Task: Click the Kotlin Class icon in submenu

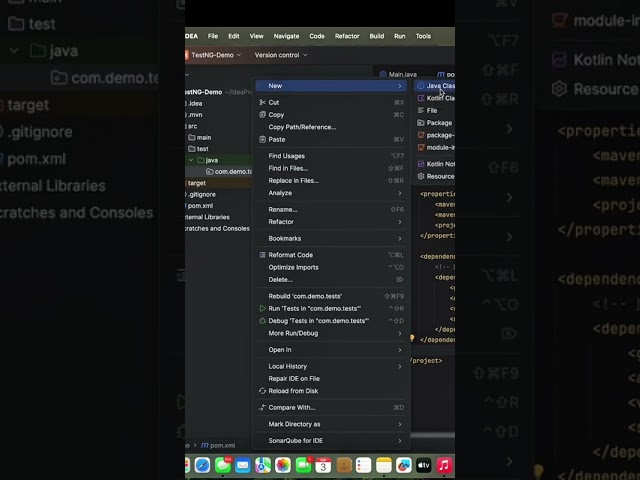Action: click(x=421, y=98)
